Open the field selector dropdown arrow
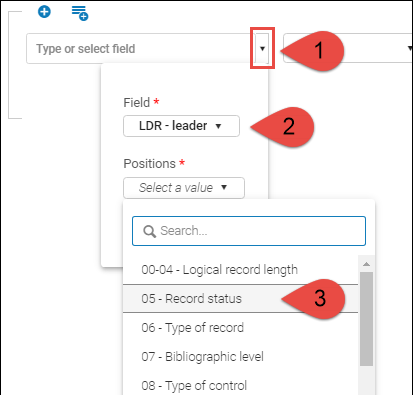The height and width of the screenshot is (395, 413). pyautogui.click(x=262, y=49)
